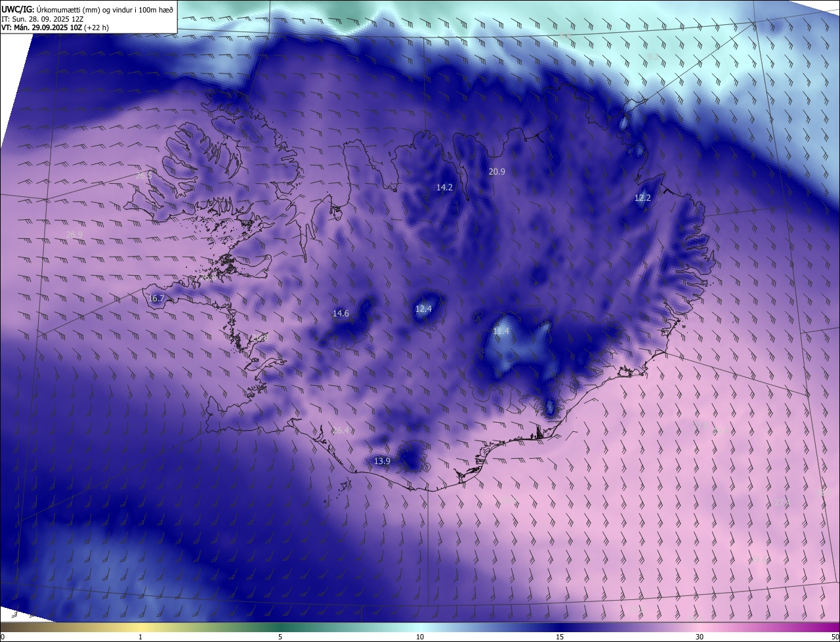Click the 26.4 value in south Iceland
Image resolution: width=840 pixels, height=642 pixels.
coord(341,431)
